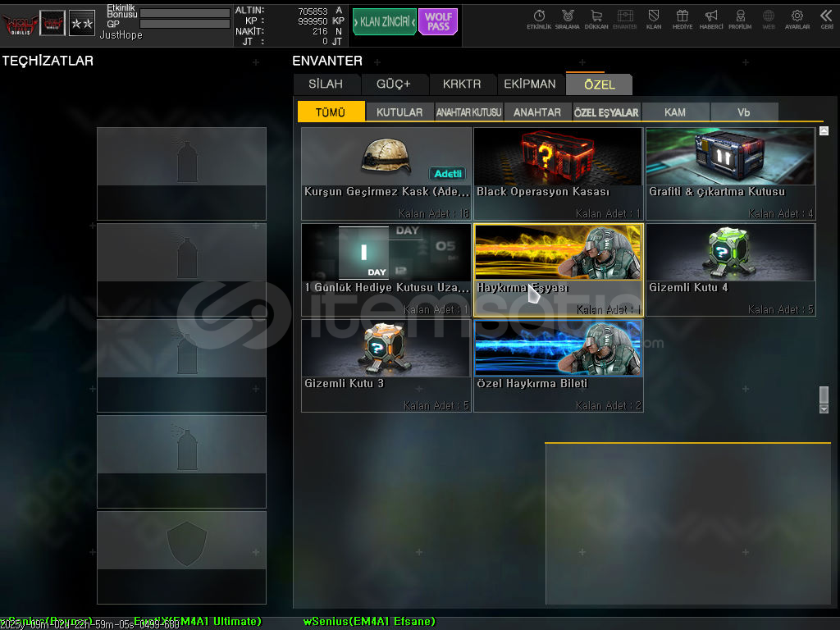This screenshot has height=630, width=840.
Task: Go back with the GERİ arrow
Action: (827, 20)
